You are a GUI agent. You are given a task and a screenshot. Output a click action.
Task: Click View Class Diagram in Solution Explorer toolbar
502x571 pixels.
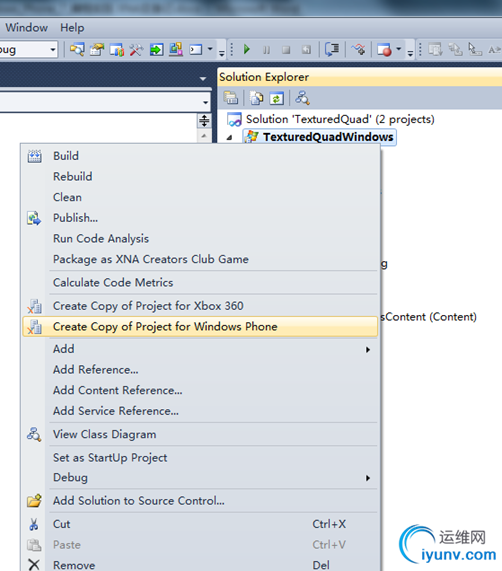302,98
